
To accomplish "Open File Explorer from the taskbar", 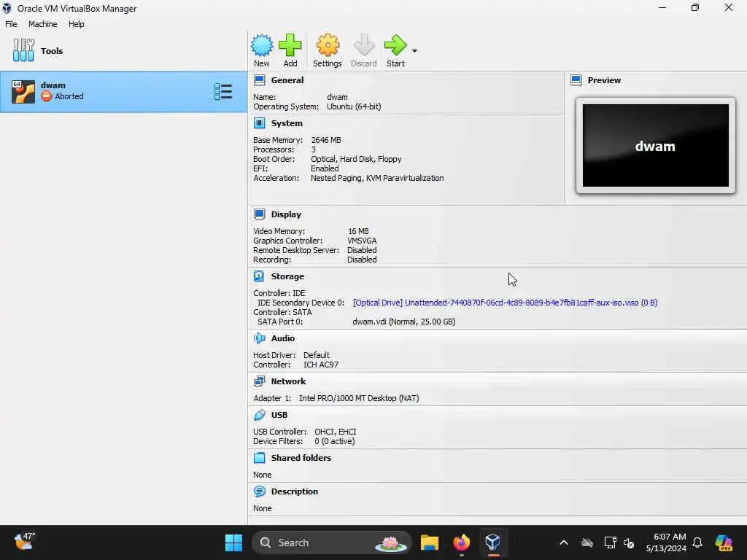I will tap(429, 542).
